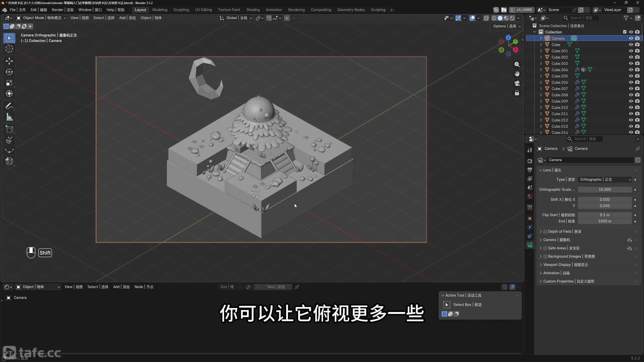Viewport: 644px width, 362px height.
Task: Expand the Cube.001 tree item
Action: [x=541, y=51]
